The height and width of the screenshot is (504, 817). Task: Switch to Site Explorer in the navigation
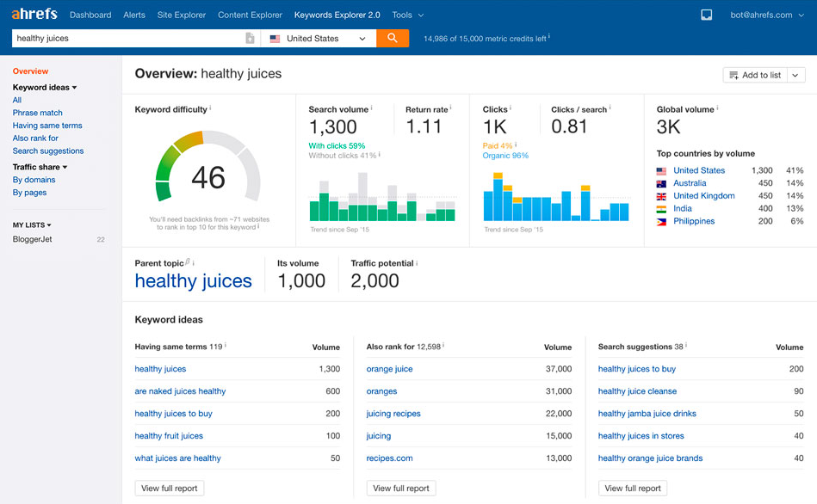(x=181, y=15)
